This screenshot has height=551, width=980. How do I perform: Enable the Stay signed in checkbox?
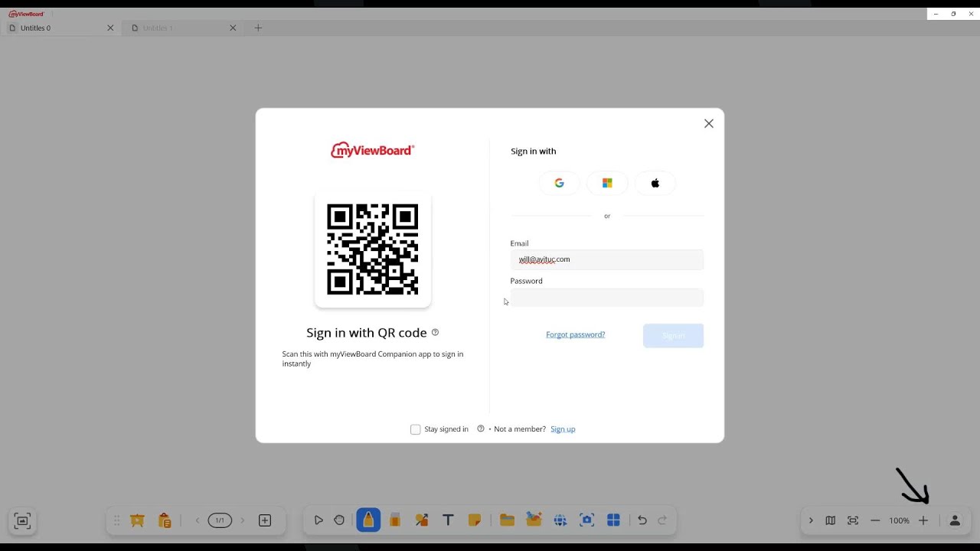(x=416, y=429)
